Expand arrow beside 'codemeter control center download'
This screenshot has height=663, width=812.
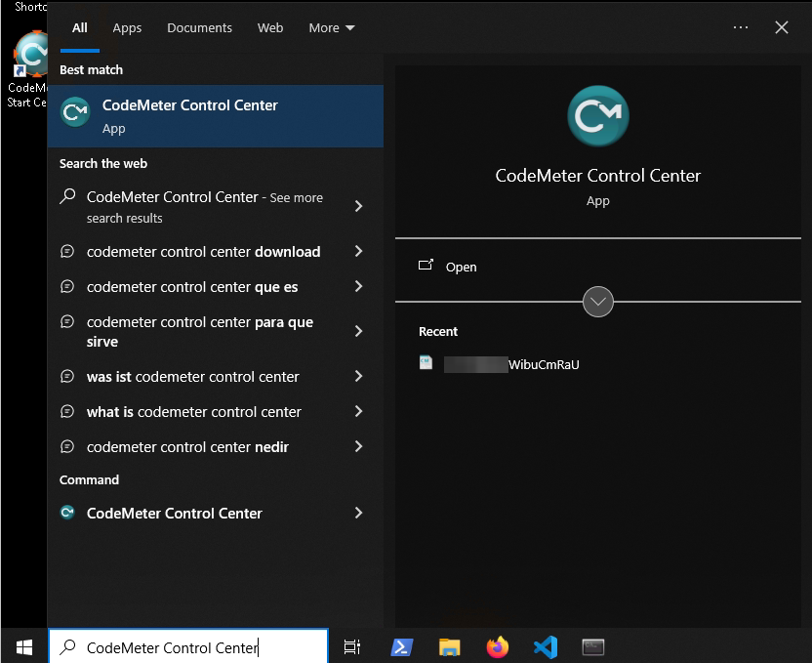pos(359,251)
